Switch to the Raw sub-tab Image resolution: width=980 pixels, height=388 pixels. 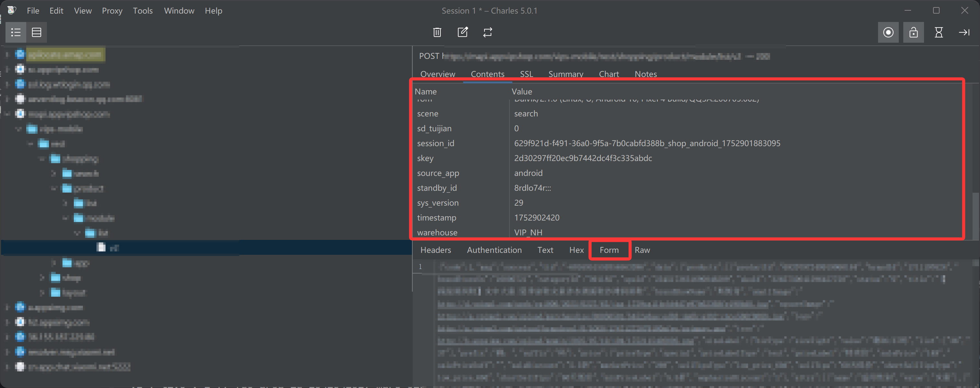point(642,250)
